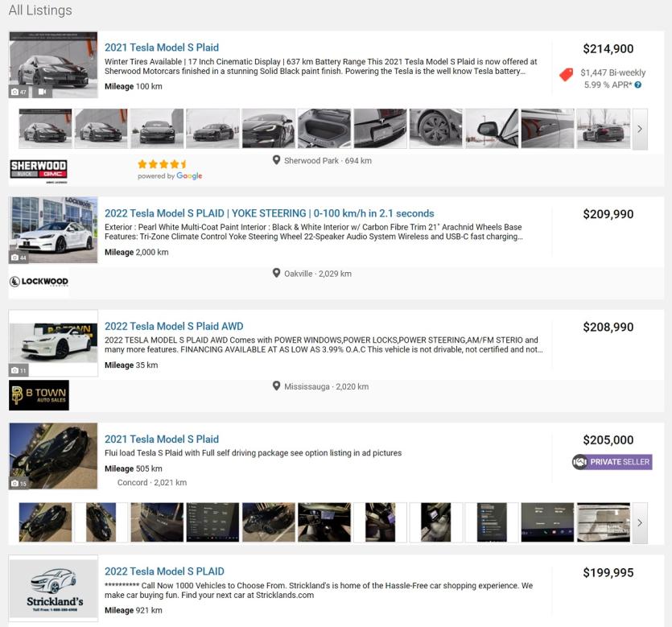Image resolution: width=672 pixels, height=627 pixels.
Task: Click the video icon on first listing photo
Action: click(43, 92)
